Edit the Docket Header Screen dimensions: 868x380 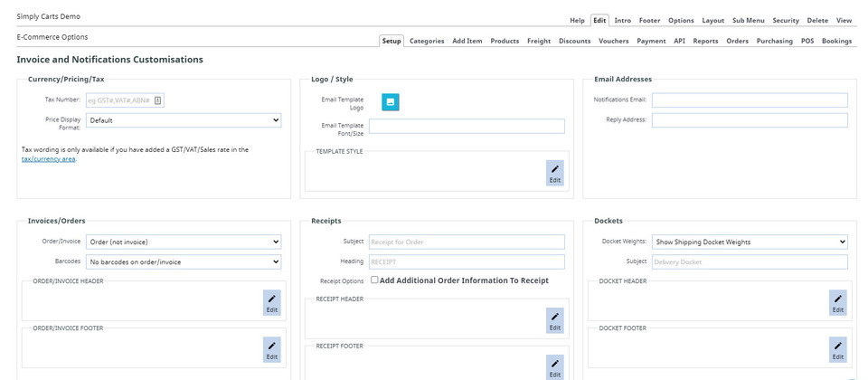(x=837, y=303)
